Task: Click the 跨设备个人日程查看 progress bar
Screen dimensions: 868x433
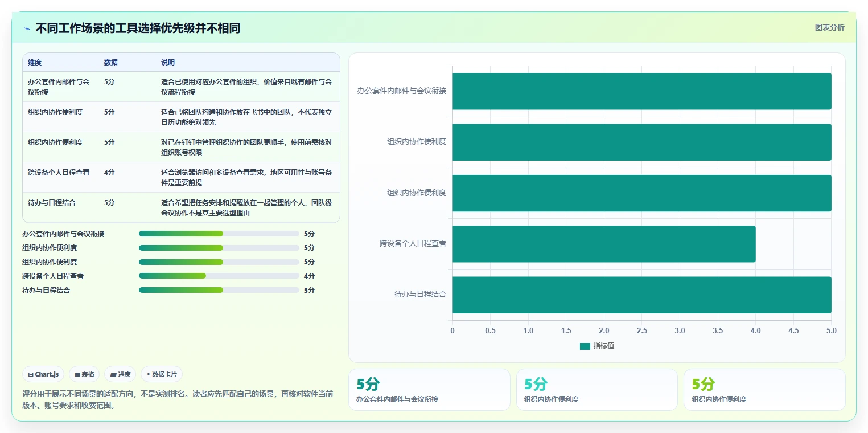Action: coord(219,276)
